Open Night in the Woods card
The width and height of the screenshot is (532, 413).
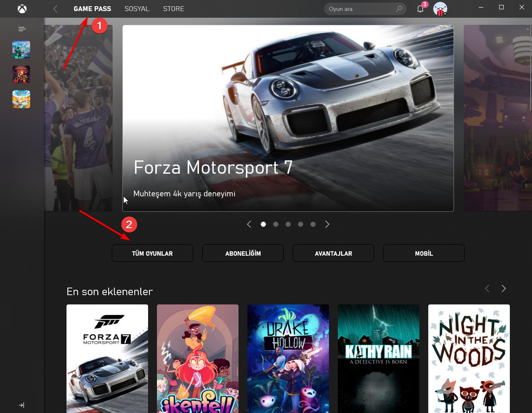[x=469, y=358]
